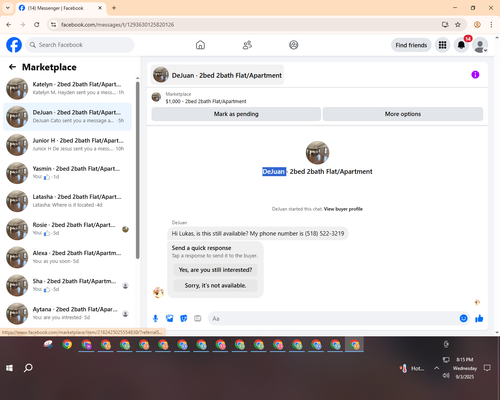Send quick response 'Sorry, it's not available.'
This screenshot has width=500, height=400.
(215, 285)
